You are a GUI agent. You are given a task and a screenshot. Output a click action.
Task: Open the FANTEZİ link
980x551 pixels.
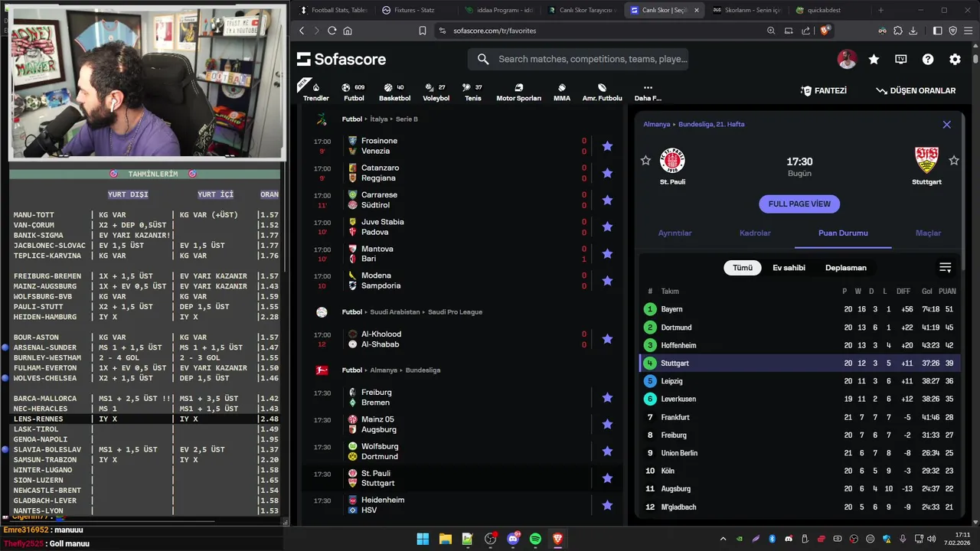click(823, 90)
